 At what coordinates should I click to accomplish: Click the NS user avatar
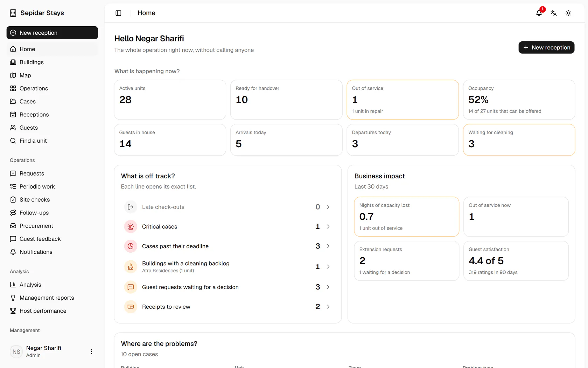[x=16, y=352]
